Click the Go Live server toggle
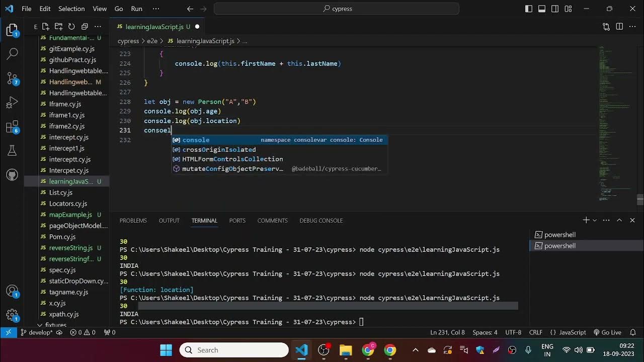This screenshot has height=362, width=644. [x=607, y=332]
